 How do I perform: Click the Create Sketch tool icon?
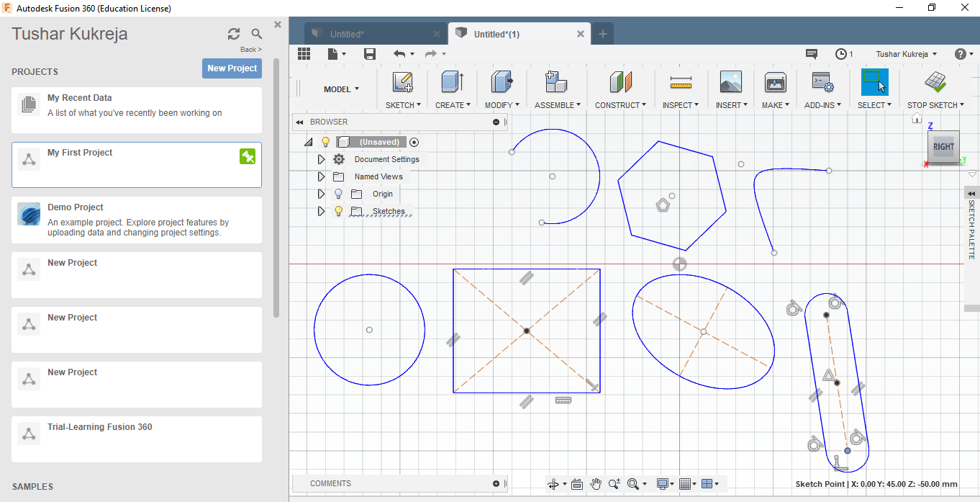coord(403,82)
